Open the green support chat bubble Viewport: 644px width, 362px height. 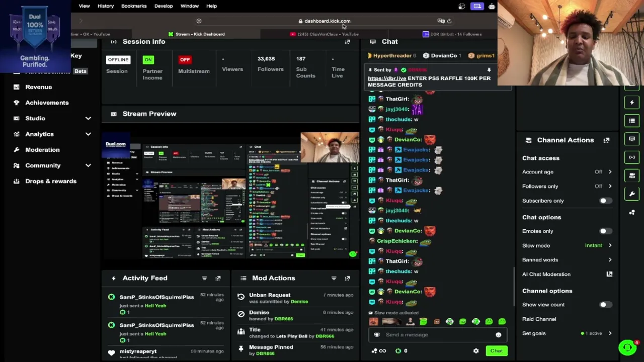(x=627, y=347)
